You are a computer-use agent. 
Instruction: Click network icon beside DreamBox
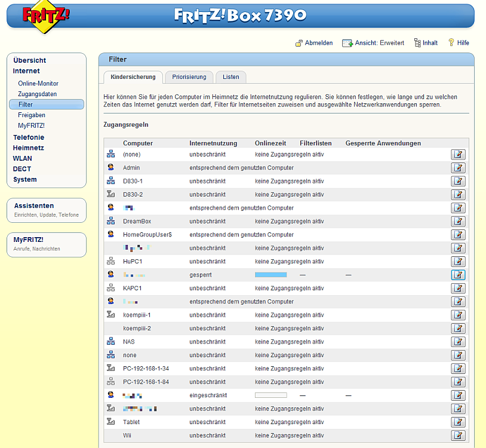tap(110, 221)
